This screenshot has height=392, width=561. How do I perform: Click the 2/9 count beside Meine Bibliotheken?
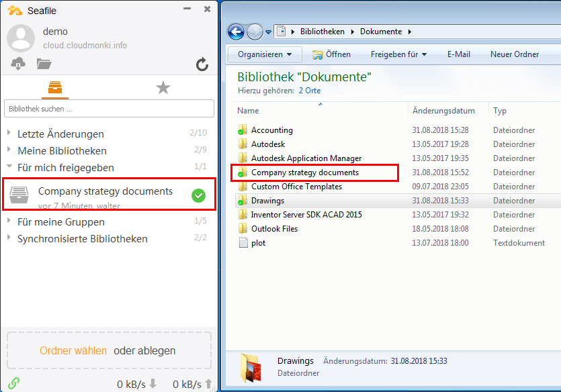tap(200, 150)
